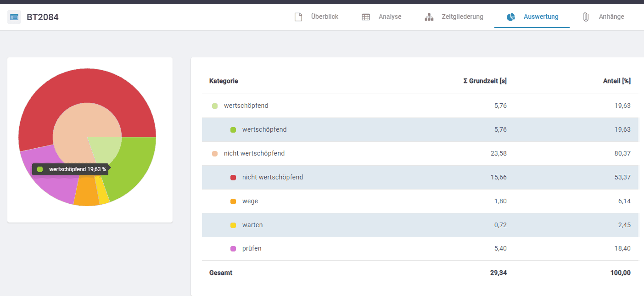Image resolution: width=644 pixels, height=296 pixels.
Task: Click the yellow warten color swatch
Action: click(x=233, y=225)
